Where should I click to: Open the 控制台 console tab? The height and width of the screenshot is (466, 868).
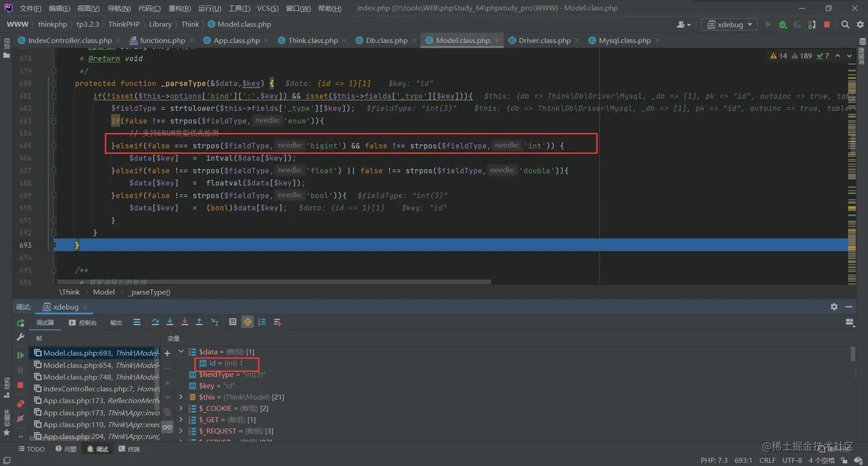point(83,322)
